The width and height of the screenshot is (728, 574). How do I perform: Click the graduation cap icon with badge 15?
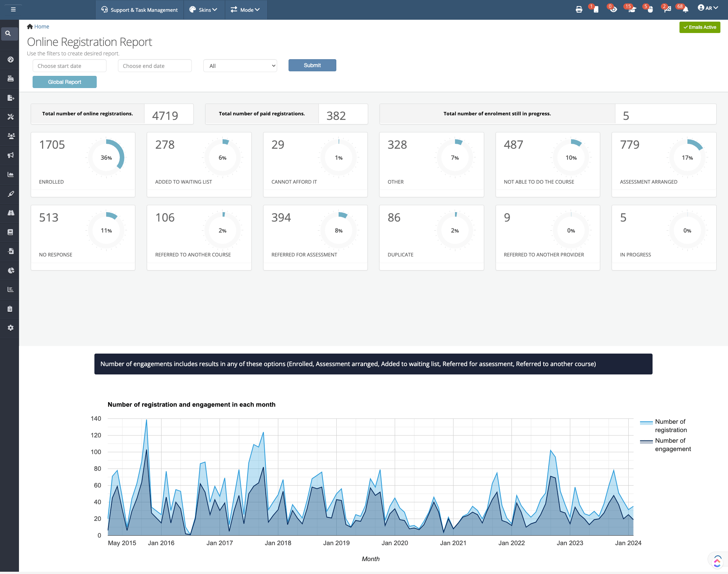(x=631, y=9)
